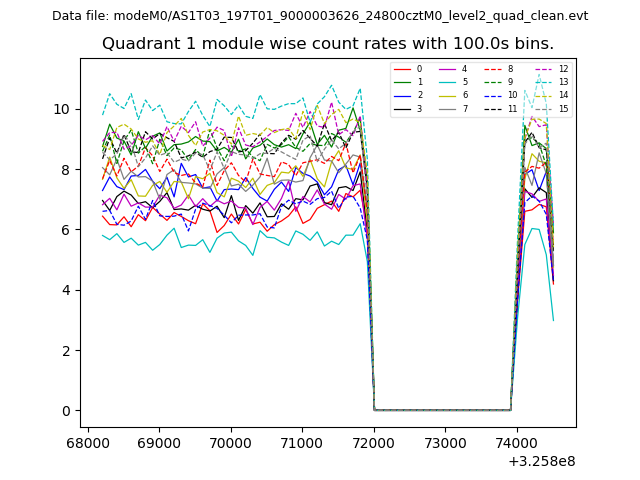The height and width of the screenshot is (480, 640).
Task: Select the blue legend line for module 2
Action: [x=402, y=95]
